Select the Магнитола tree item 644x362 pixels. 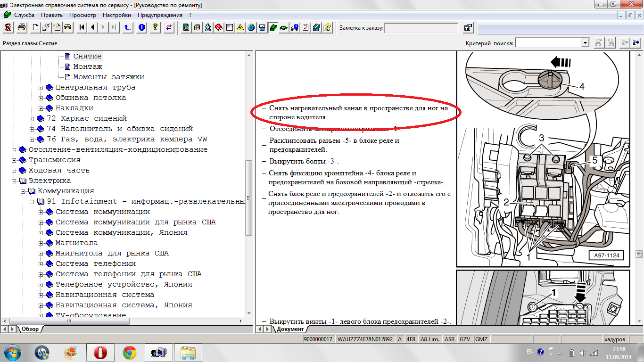tap(76, 243)
